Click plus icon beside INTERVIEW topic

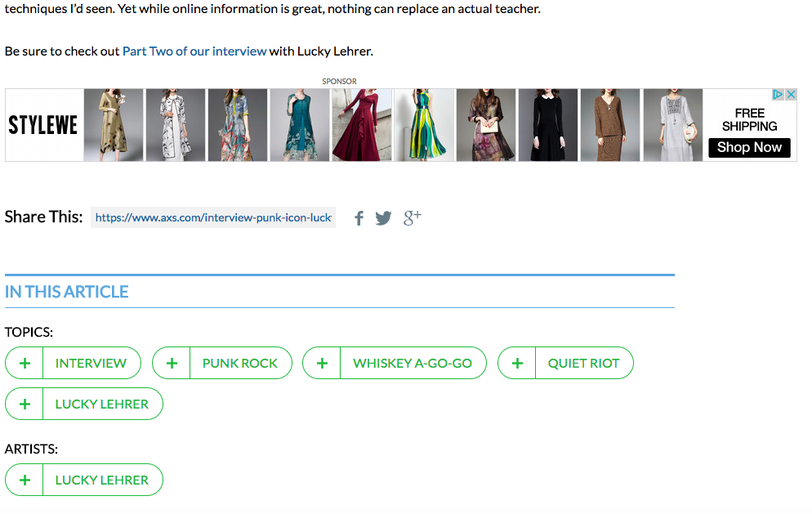point(25,363)
